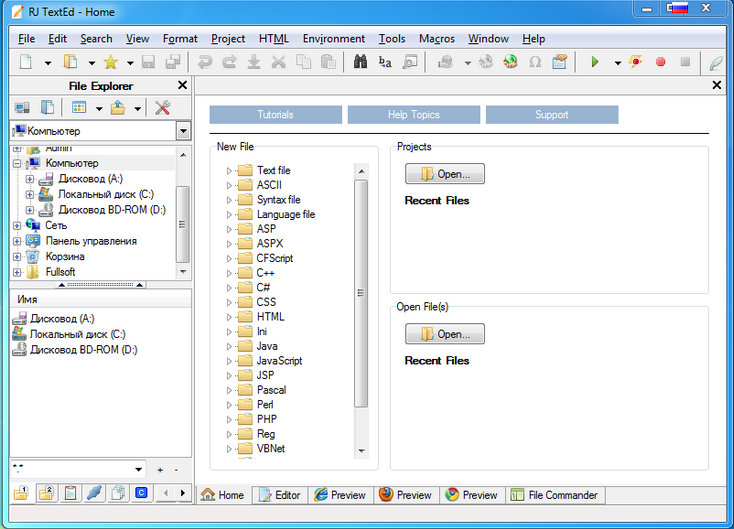This screenshot has width=734, height=529.
Task: Open dropdown arrow next to Favorites star
Action: click(130, 63)
